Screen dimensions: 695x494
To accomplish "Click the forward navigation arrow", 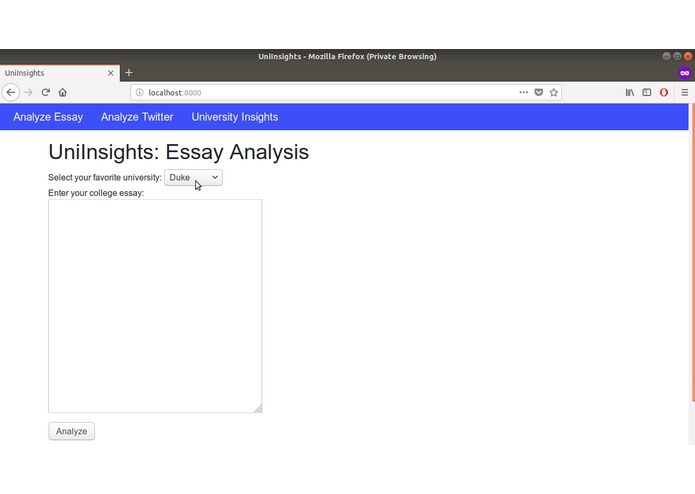I will 28,93.
